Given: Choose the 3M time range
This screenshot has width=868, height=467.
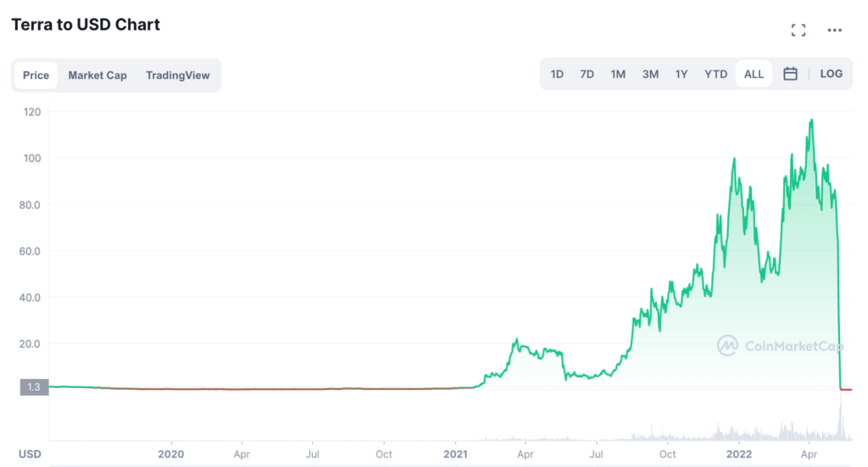Looking at the screenshot, I should (x=650, y=74).
